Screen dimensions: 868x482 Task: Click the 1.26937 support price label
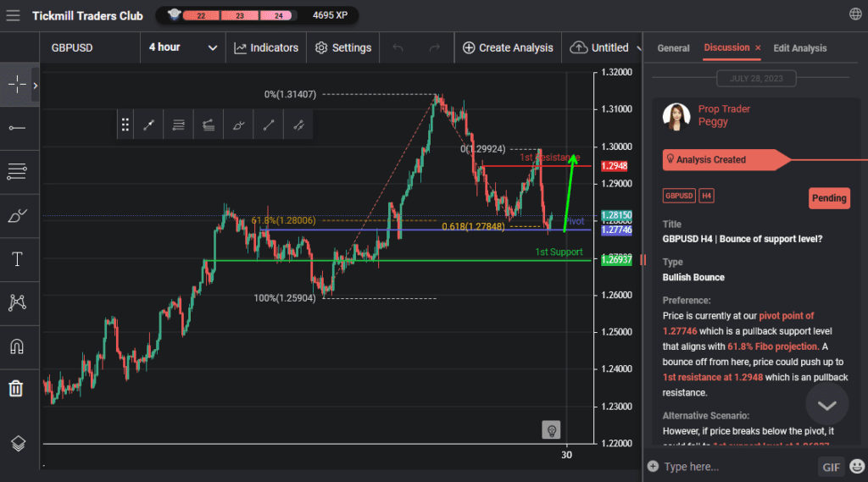pos(616,260)
